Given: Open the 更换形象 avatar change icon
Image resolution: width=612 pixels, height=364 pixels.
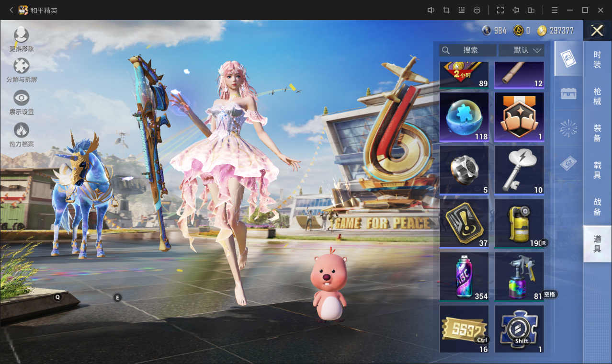Looking at the screenshot, I should click(x=22, y=35).
